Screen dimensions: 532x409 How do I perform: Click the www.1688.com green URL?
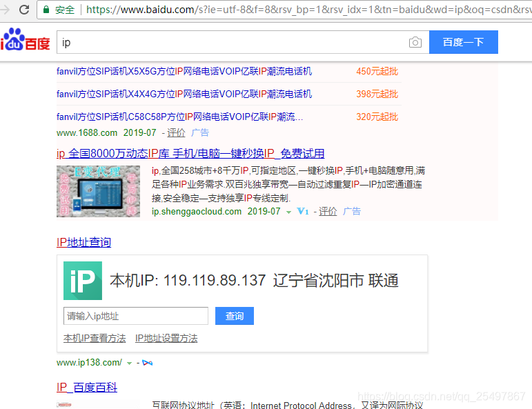(87, 132)
